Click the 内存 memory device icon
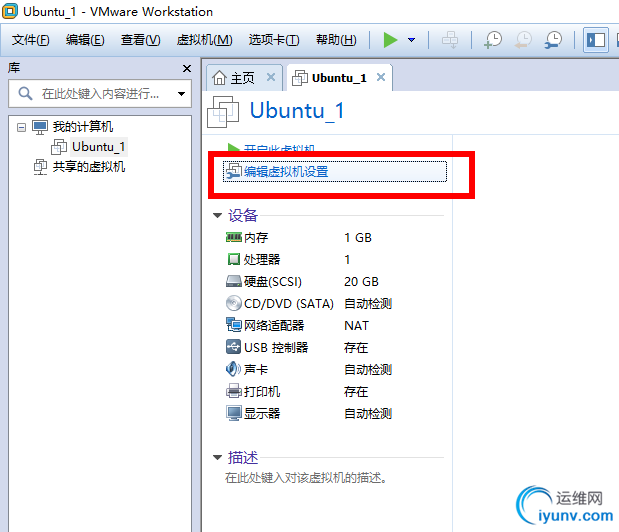 click(x=234, y=237)
